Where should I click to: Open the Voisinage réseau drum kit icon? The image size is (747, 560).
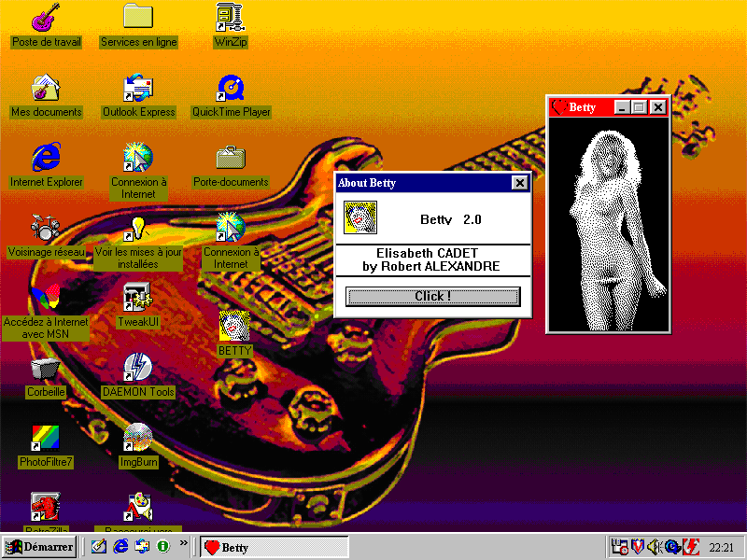pos(45,227)
